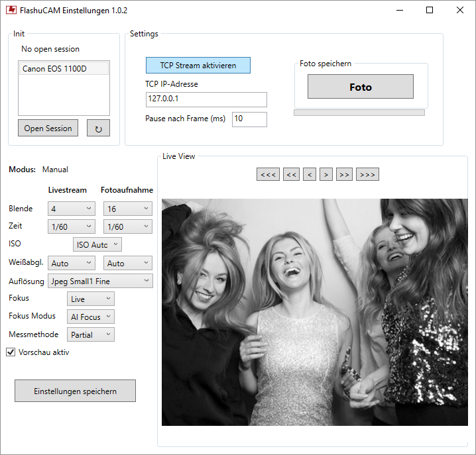Click the Foto capture button
The width and height of the screenshot is (476, 455).
361,87
